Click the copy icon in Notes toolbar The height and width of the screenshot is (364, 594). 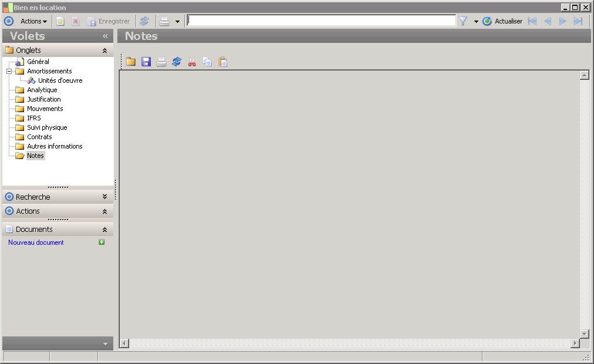tap(207, 62)
